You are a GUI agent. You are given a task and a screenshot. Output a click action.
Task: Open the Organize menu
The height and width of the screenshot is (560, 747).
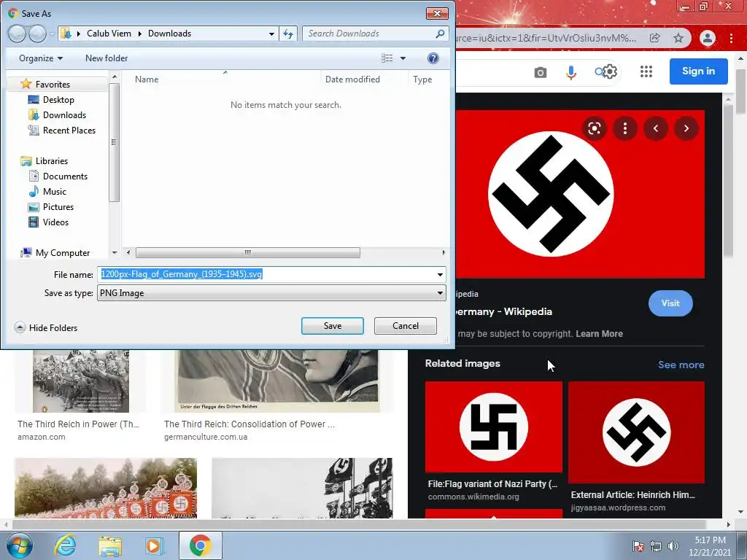pos(41,58)
